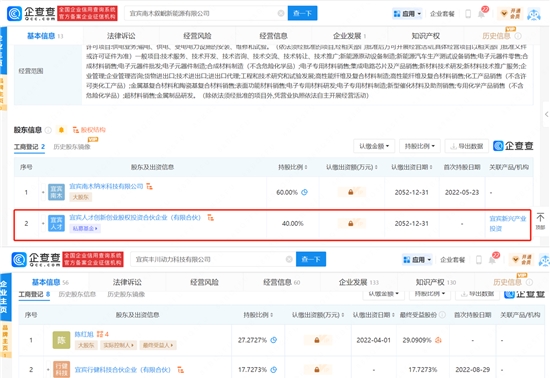Clear the upper search box with the X icon
Screen dimensions: 550x378
tap(281, 13)
